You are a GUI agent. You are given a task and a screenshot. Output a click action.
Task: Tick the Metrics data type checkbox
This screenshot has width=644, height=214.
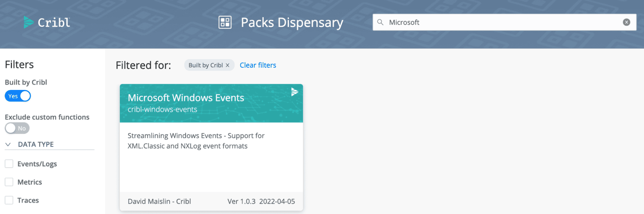(9, 182)
